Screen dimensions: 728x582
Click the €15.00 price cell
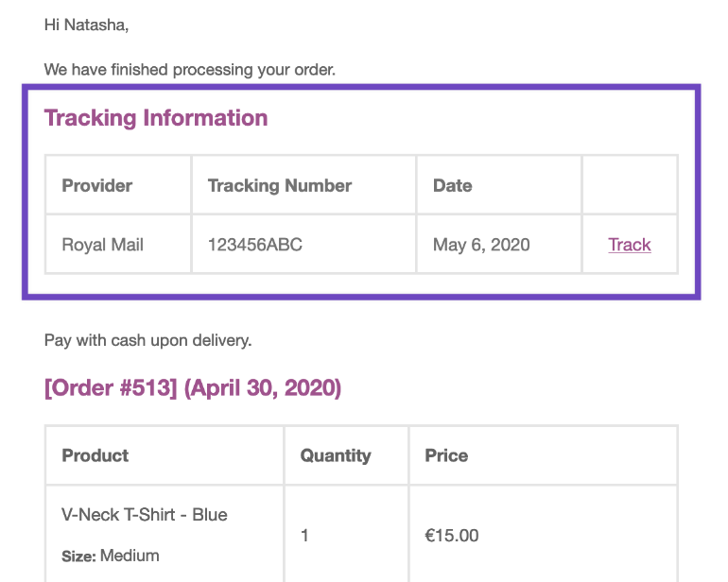click(452, 536)
